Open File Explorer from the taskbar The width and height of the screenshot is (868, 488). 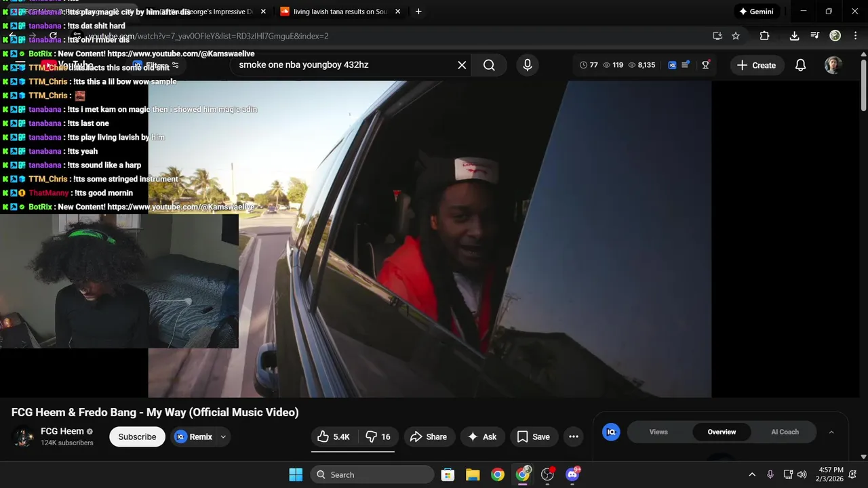click(473, 474)
